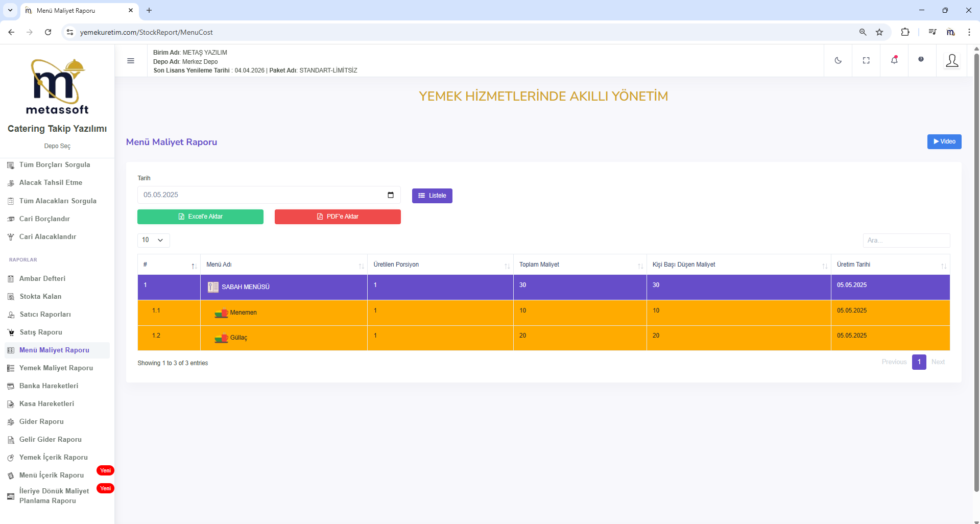
Task: Open notifications bell icon
Action: pyautogui.click(x=894, y=60)
